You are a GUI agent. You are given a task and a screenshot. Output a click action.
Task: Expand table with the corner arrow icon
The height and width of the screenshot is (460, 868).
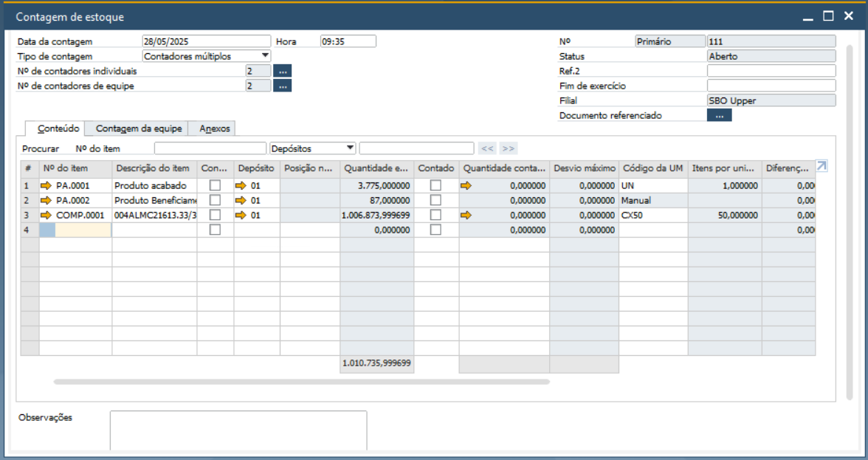pyautogui.click(x=821, y=165)
